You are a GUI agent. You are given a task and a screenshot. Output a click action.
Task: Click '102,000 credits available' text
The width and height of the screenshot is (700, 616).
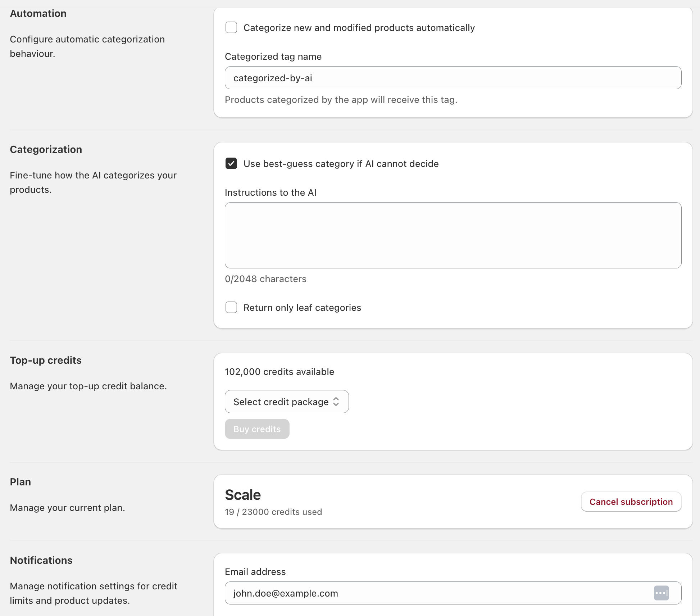point(279,372)
